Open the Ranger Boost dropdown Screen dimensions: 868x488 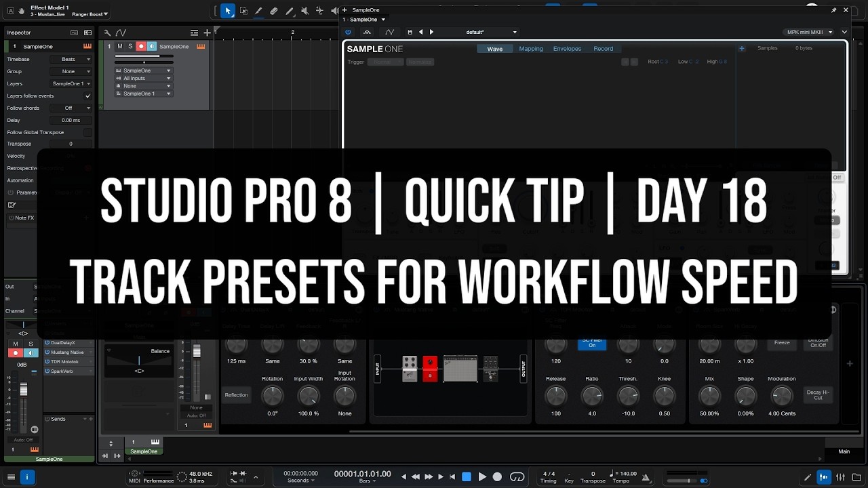point(90,14)
